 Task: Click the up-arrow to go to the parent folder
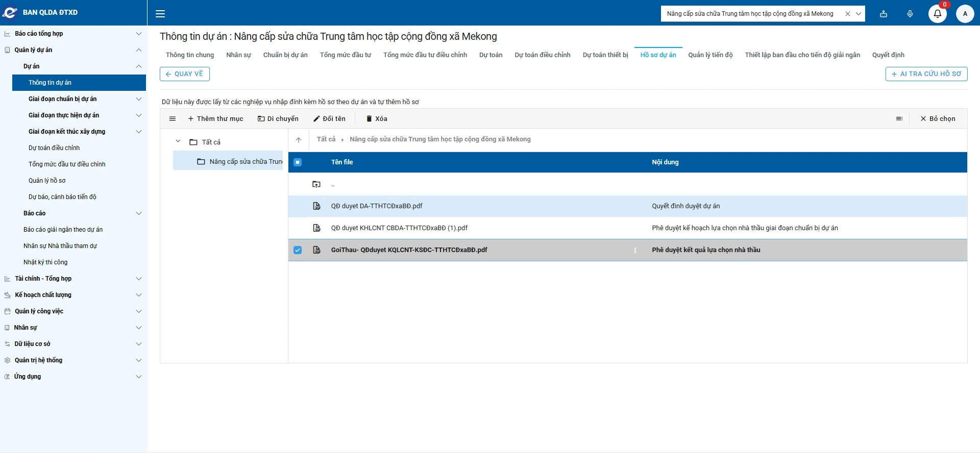299,140
